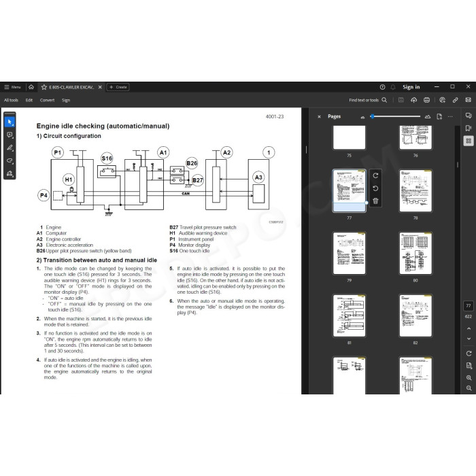
Task: Zoom out of the document
Action: pos(469,388)
